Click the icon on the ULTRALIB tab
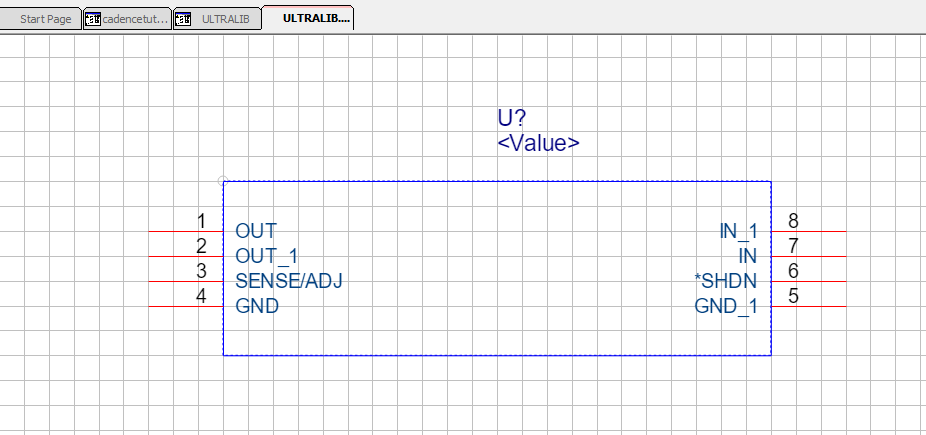926x435 pixels. tap(183, 19)
